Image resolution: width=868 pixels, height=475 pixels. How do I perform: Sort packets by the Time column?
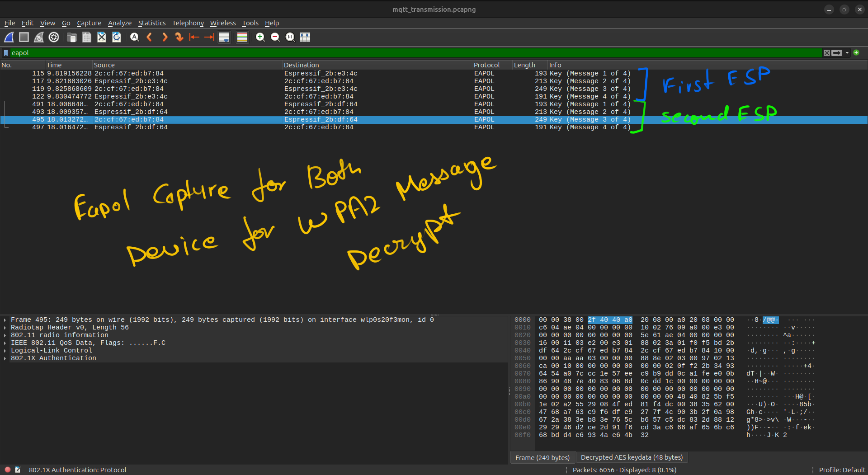(69, 65)
